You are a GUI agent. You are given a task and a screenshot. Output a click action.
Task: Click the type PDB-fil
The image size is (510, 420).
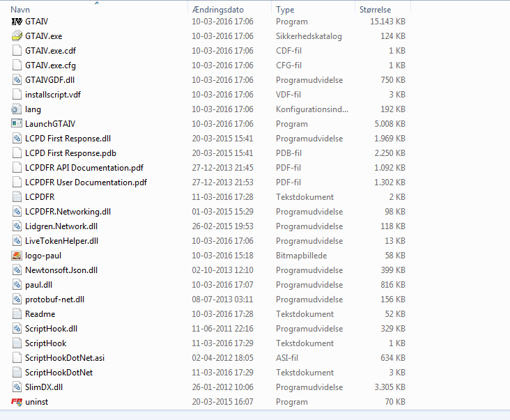(x=288, y=153)
